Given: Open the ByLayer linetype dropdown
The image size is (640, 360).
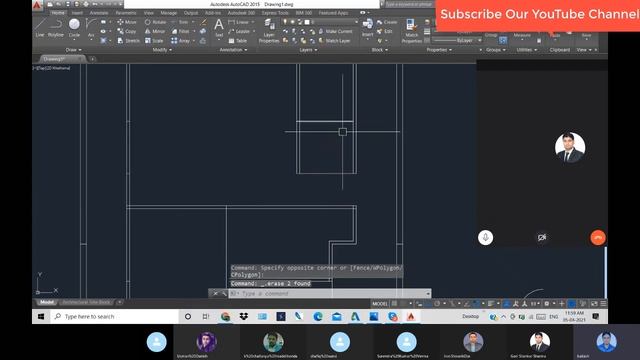Looking at the screenshot, I should tap(457, 40).
